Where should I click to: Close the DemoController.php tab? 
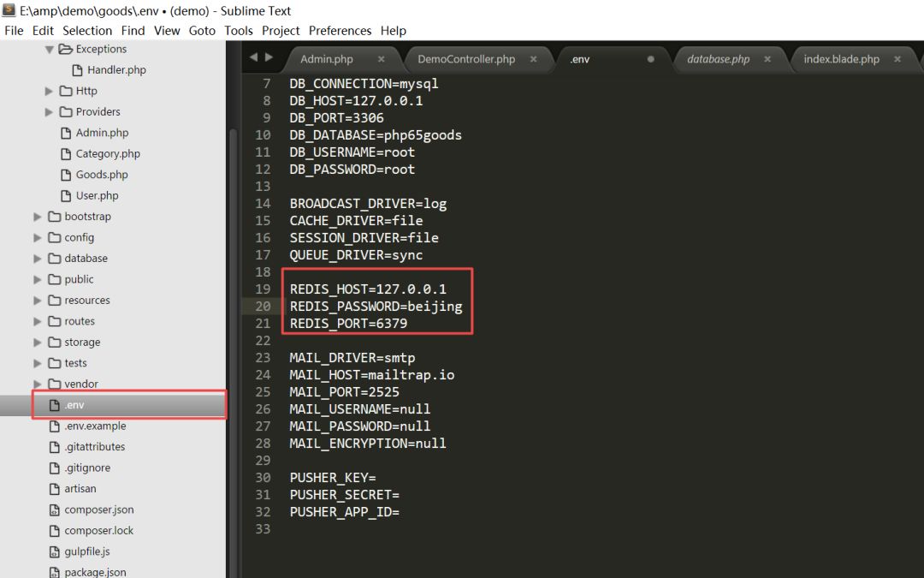(x=533, y=59)
